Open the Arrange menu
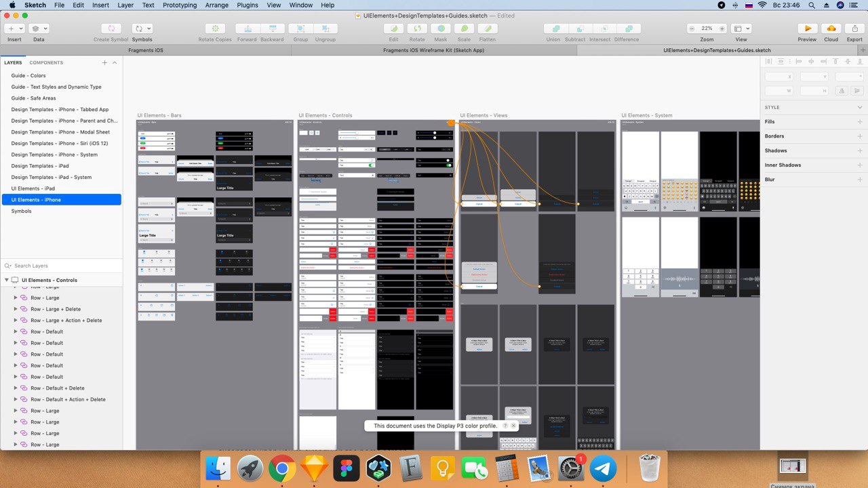The height and width of the screenshot is (488, 868). click(217, 5)
